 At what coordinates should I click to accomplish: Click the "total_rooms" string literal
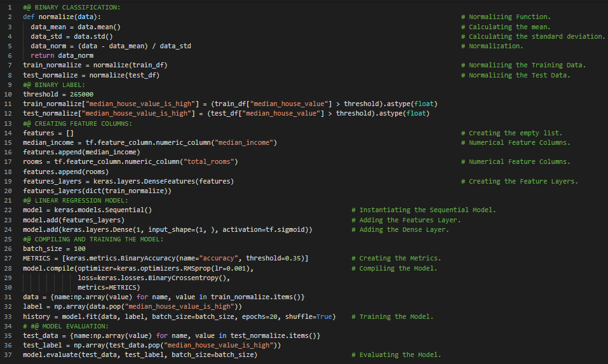[x=210, y=162]
